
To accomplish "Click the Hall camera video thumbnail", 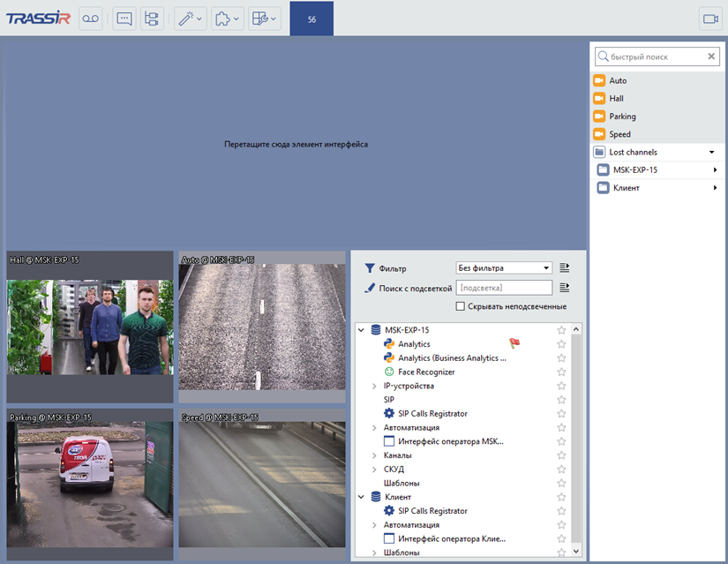I will click(90, 327).
